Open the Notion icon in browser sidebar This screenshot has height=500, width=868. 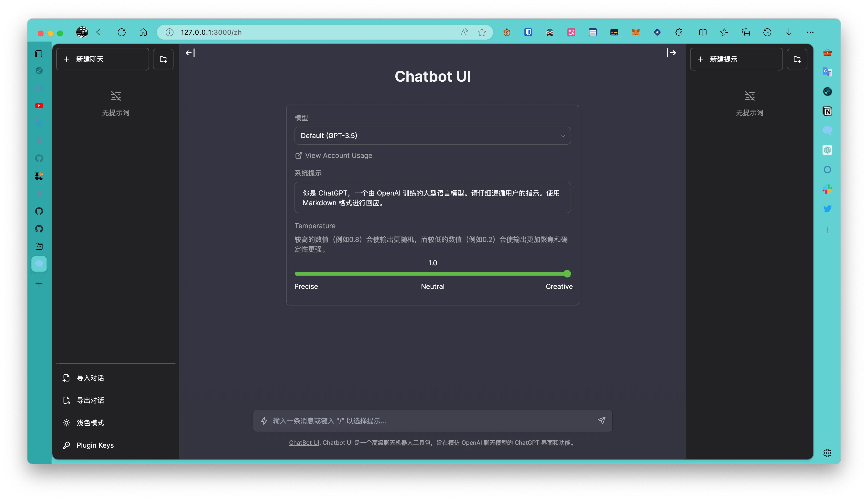click(x=827, y=111)
